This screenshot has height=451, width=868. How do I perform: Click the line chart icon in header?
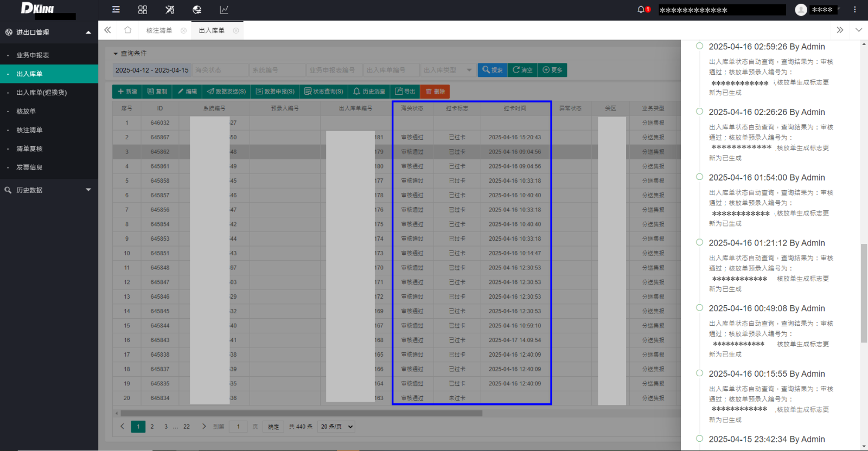point(224,10)
